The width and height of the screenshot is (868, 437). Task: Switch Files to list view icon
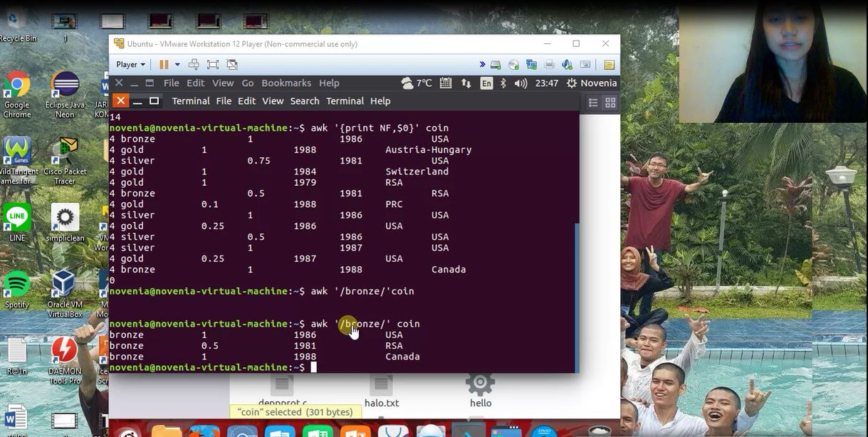point(592,102)
